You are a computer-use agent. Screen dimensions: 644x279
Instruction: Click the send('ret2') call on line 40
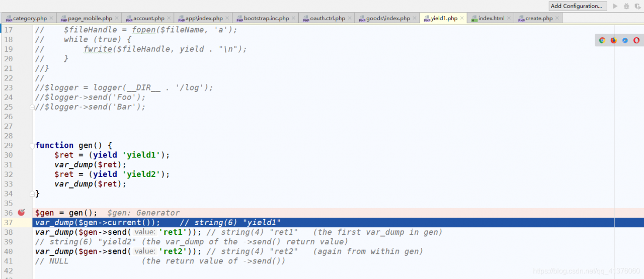[x=118, y=251]
